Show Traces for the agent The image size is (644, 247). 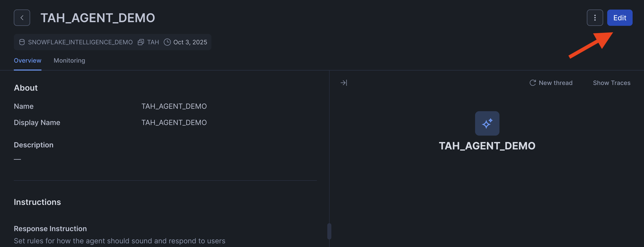pyautogui.click(x=611, y=83)
